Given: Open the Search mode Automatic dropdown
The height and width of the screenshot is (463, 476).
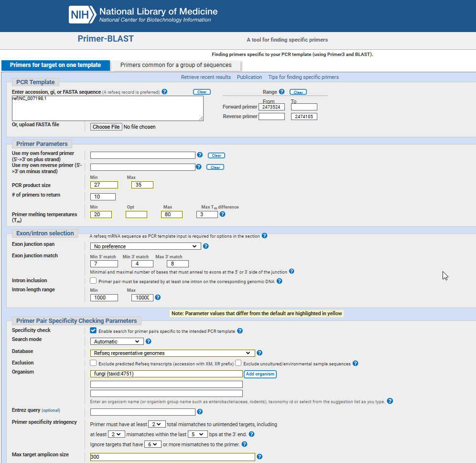Looking at the screenshot, I should [x=117, y=342].
